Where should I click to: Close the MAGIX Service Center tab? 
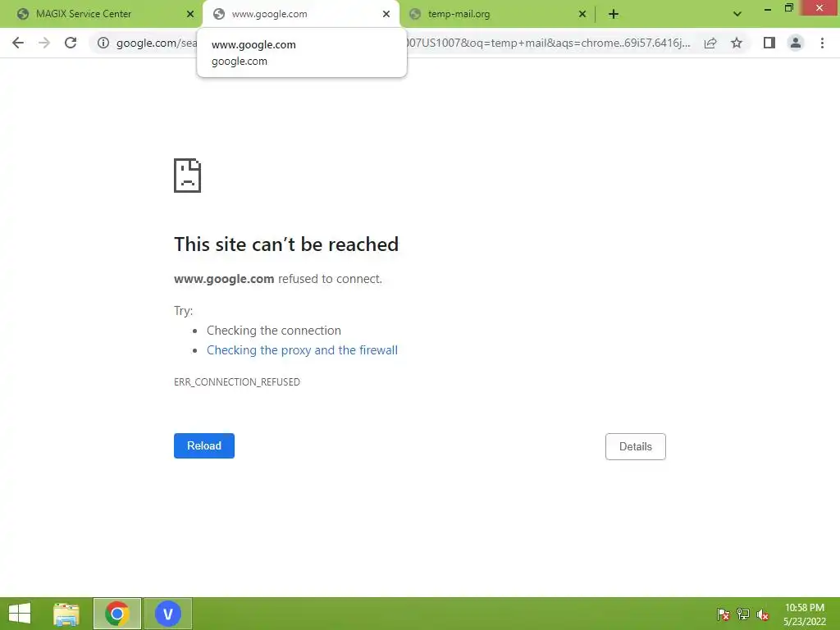(x=190, y=14)
